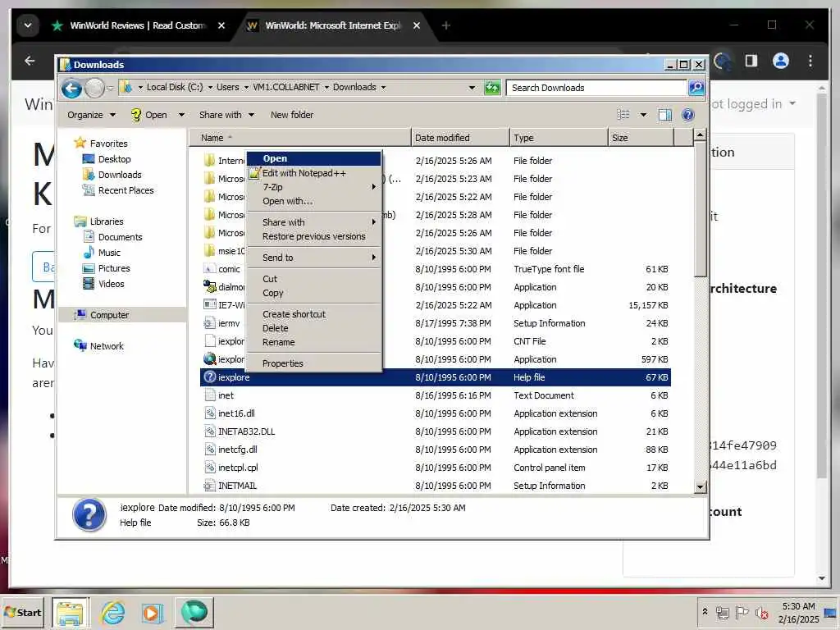Sort by the Type column header
The height and width of the screenshot is (630, 840).
[x=559, y=138]
